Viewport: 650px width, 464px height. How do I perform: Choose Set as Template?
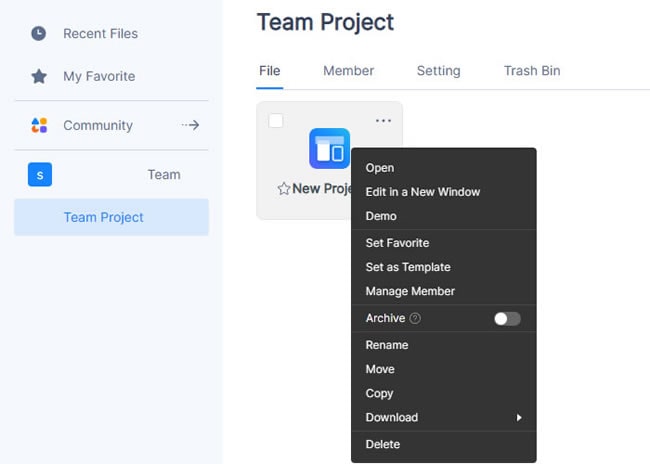(444, 267)
